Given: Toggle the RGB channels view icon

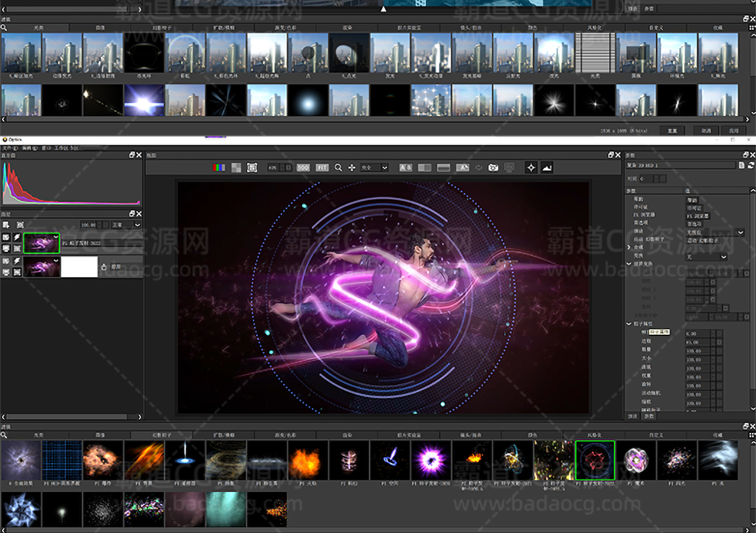Looking at the screenshot, I should pos(219,168).
